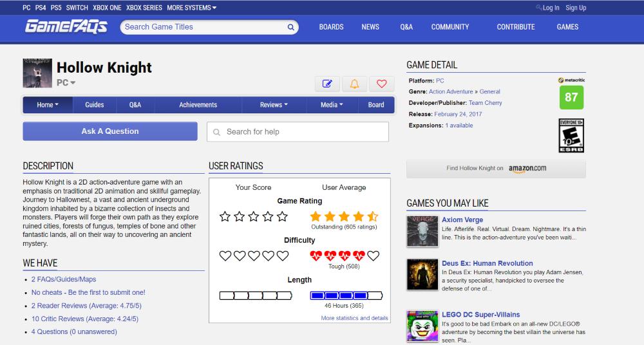Click the Ask A Question button
Screen dimensions: 644x345
point(110,131)
